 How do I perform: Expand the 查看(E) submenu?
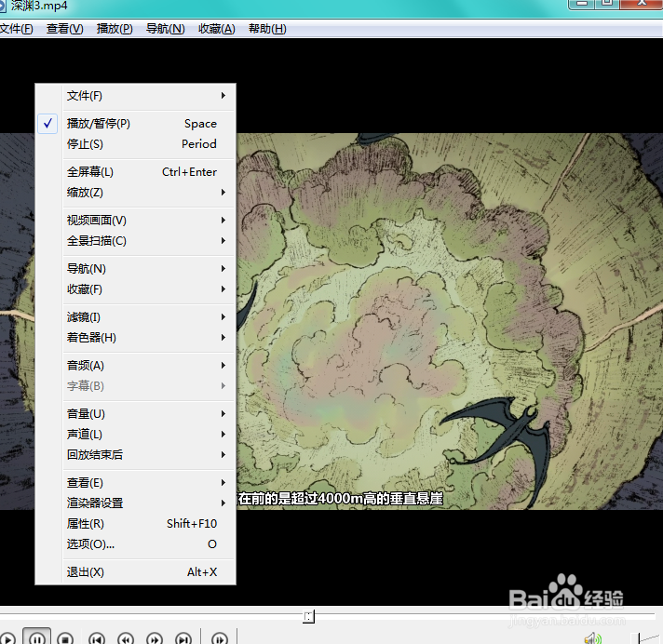(x=135, y=483)
